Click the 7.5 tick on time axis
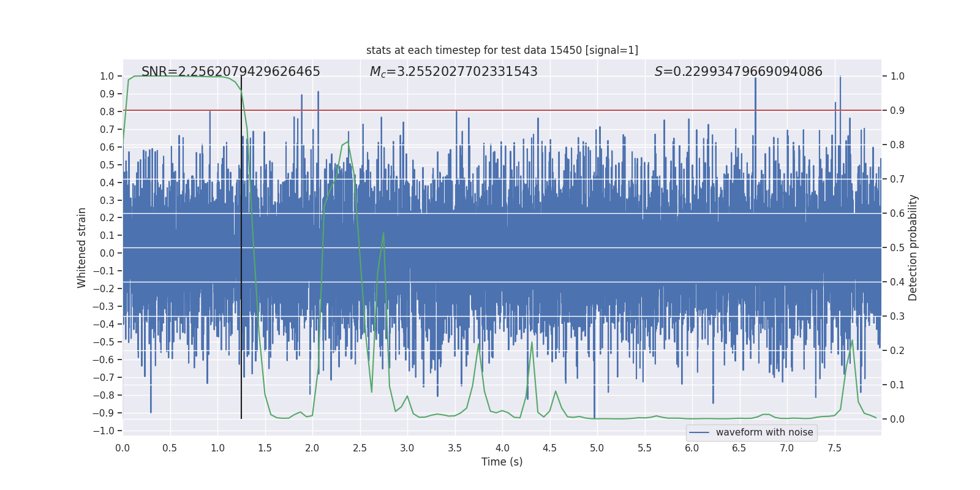 pyautogui.click(x=834, y=448)
